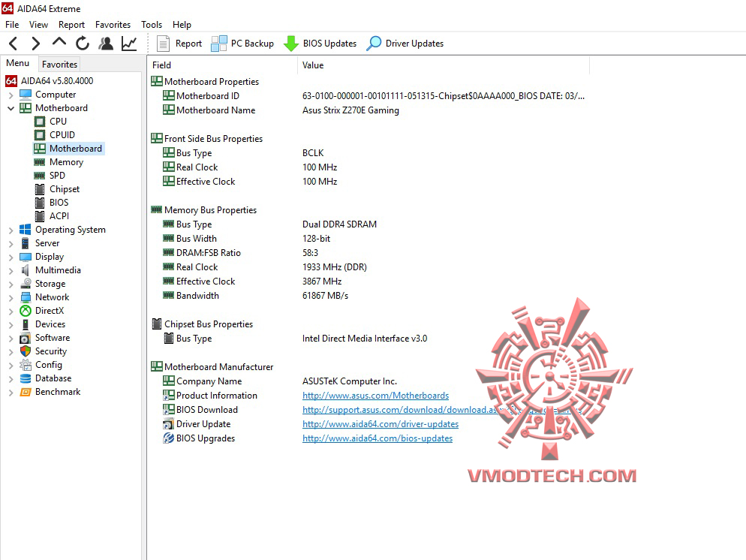Click the Multimedia speaker icon

(26, 270)
